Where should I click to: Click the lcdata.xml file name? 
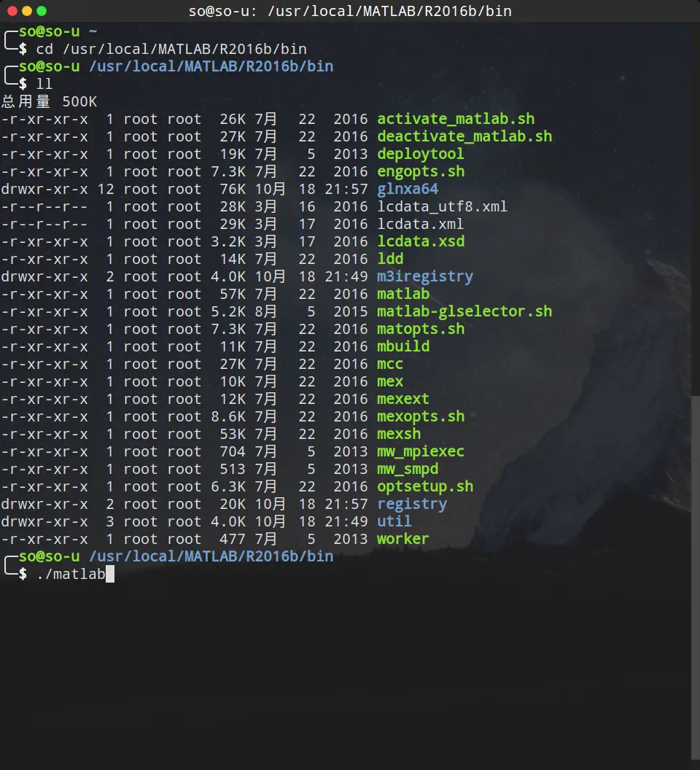coord(420,224)
